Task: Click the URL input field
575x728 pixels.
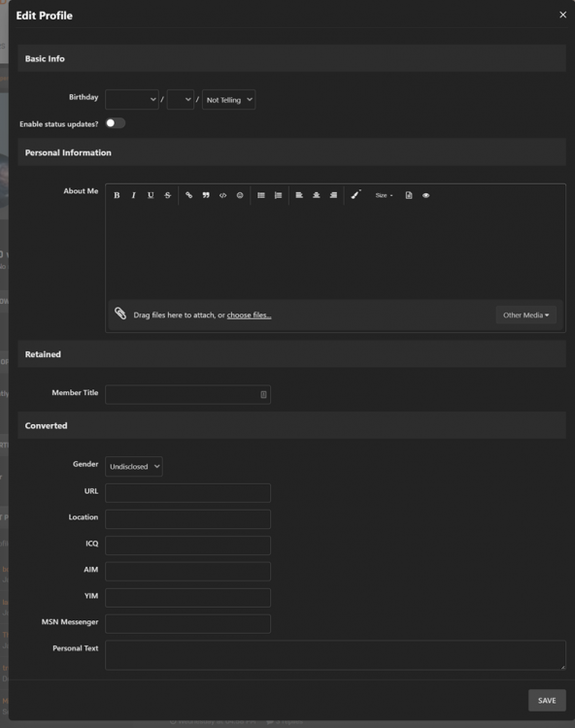Action: click(187, 493)
